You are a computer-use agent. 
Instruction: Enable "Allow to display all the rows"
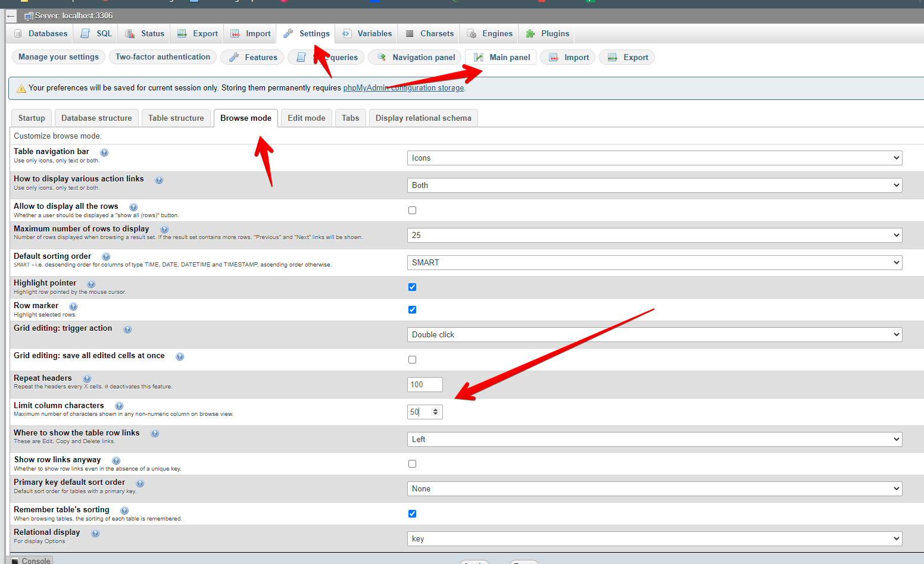[x=412, y=210]
